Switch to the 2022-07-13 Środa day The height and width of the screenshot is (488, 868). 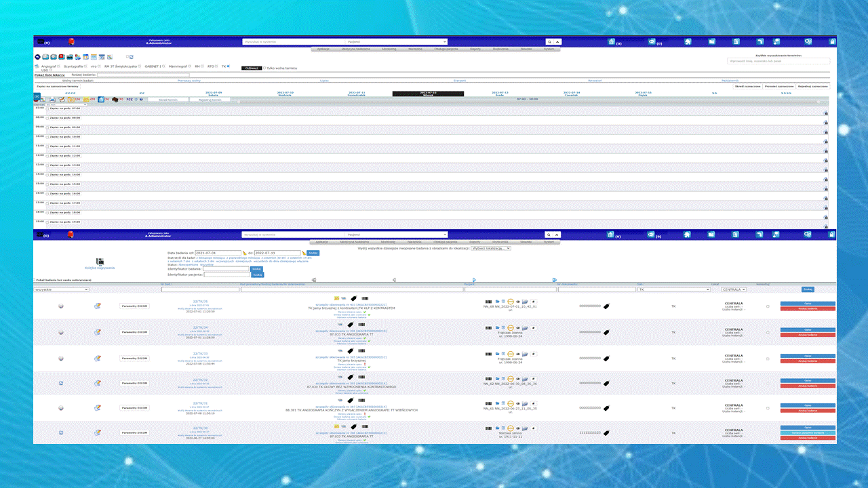pyautogui.click(x=500, y=94)
